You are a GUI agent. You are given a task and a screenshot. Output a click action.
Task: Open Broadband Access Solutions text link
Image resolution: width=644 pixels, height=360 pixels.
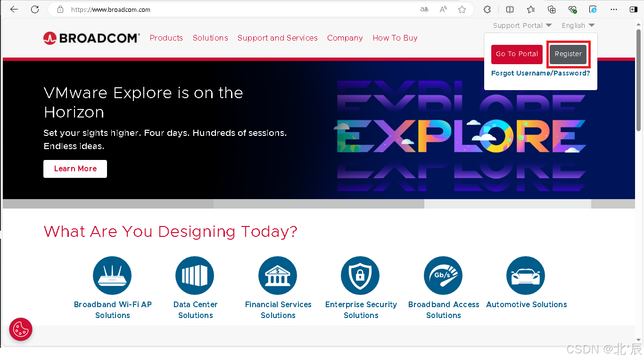click(x=444, y=310)
